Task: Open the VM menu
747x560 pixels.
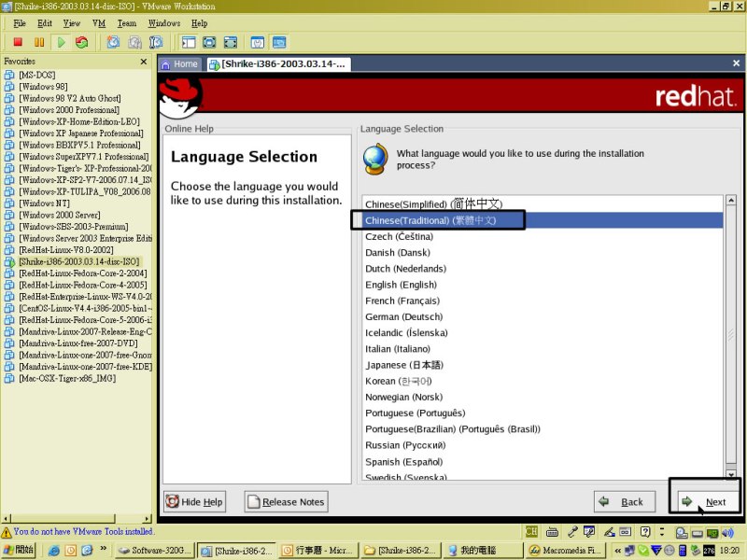Action: pos(99,23)
